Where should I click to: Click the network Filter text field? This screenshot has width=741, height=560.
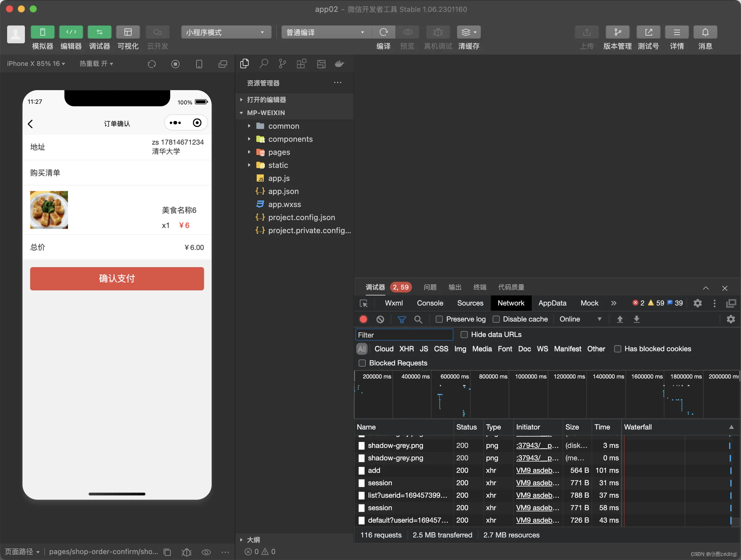click(404, 335)
